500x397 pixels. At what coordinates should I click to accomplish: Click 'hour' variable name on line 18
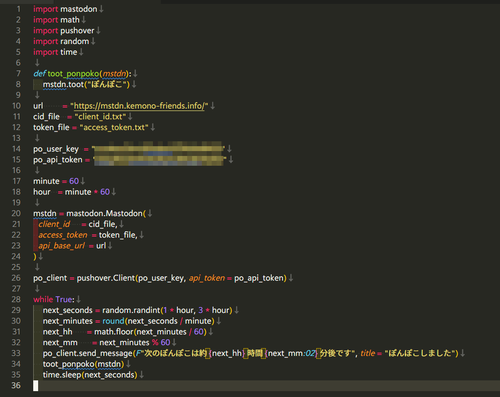click(42, 192)
